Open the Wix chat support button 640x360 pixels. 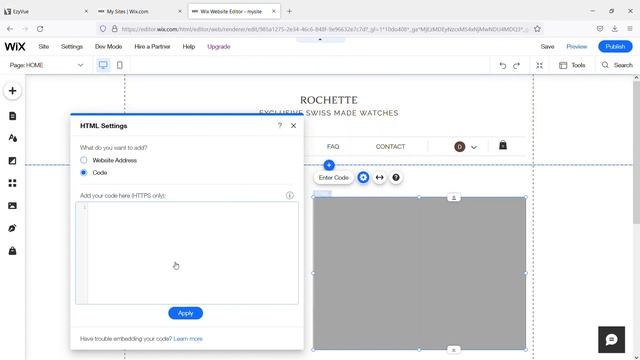[x=611, y=340]
